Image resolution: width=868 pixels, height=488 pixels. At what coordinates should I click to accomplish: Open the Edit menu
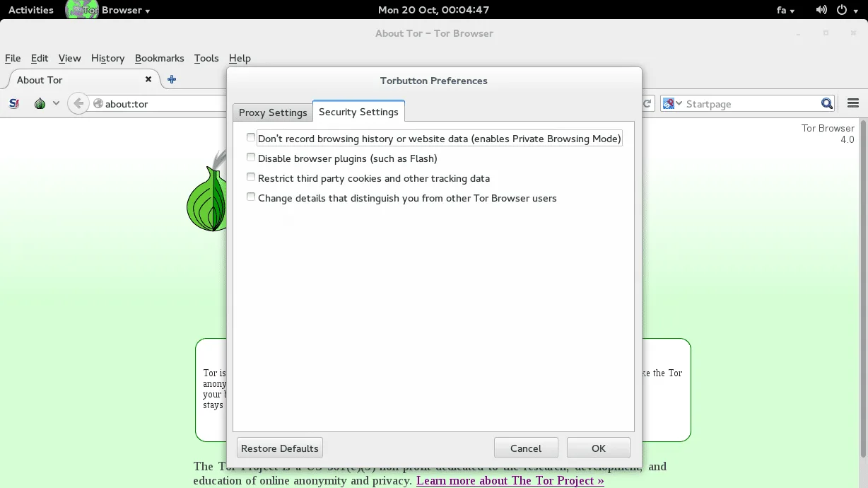coord(40,58)
